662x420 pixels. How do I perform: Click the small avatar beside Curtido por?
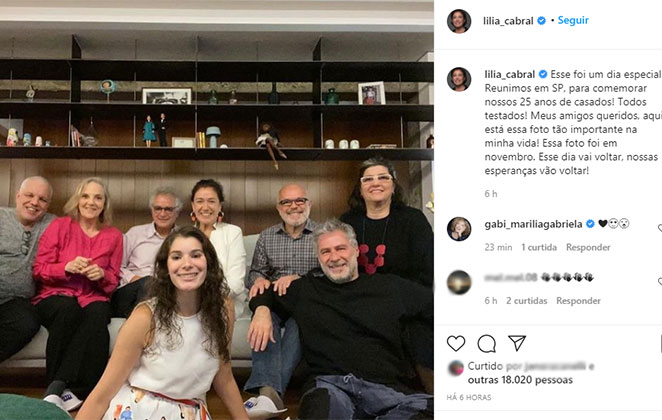click(456, 368)
